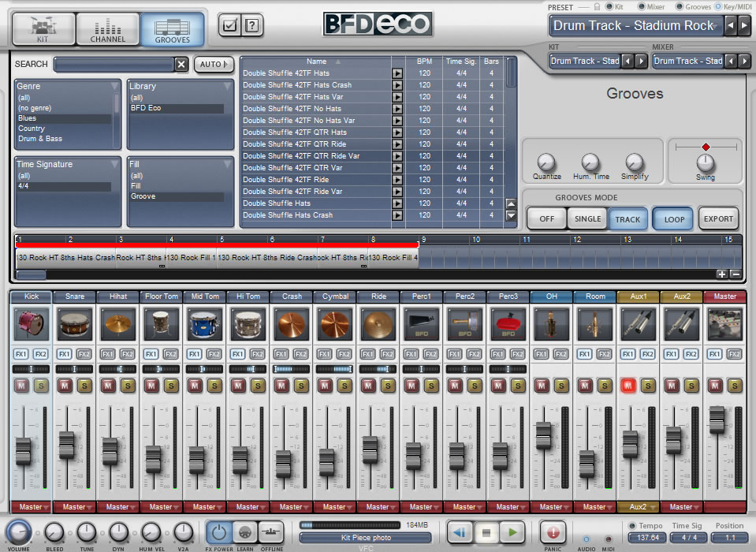Click the AUTO button

point(213,64)
